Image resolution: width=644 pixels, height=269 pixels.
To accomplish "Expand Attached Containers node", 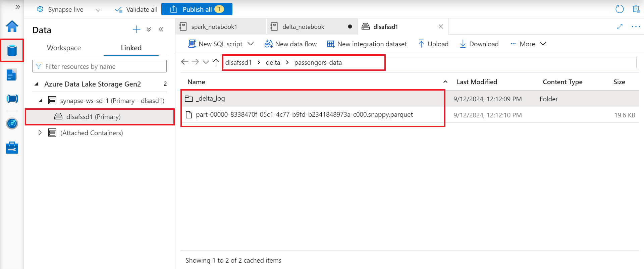I will [40, 132].
